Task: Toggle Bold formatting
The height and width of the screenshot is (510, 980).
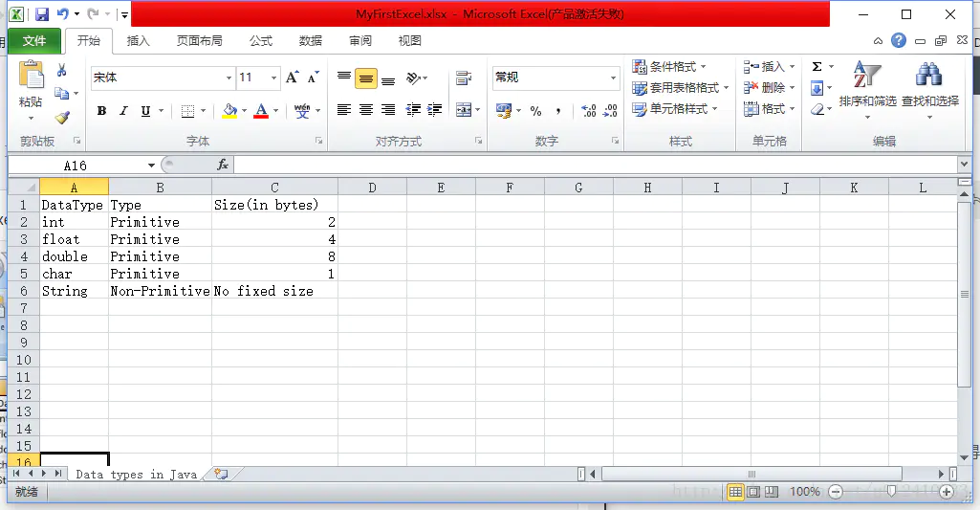Action: (102, 111)
